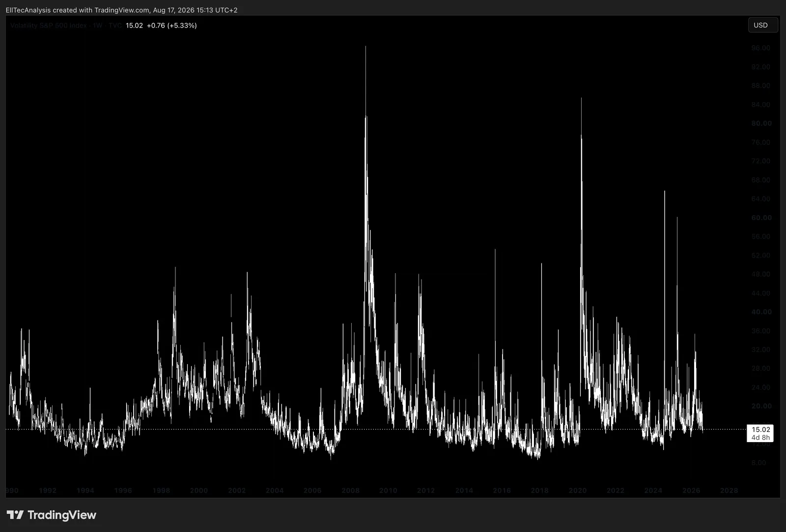Click the 2028 time axis label
The image size is (786, 532).
point(729,490)
